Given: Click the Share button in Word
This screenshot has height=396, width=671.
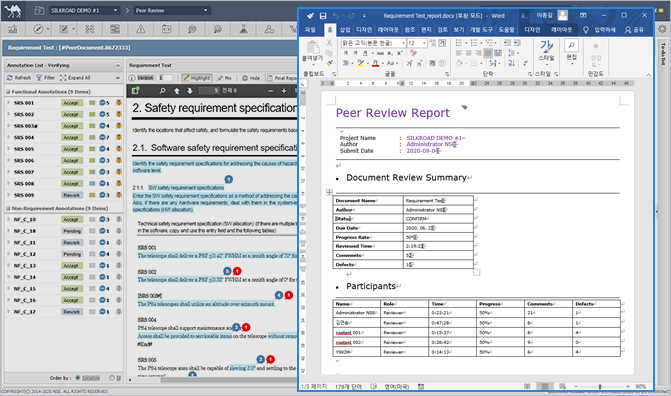Looking at the screenshot, I should pos(634,30).
